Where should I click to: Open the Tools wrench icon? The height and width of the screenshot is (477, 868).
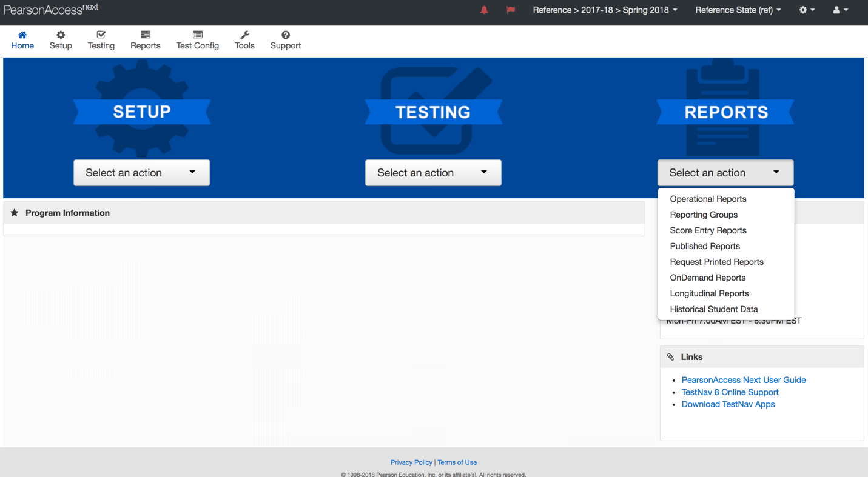(x=244, y=35)
